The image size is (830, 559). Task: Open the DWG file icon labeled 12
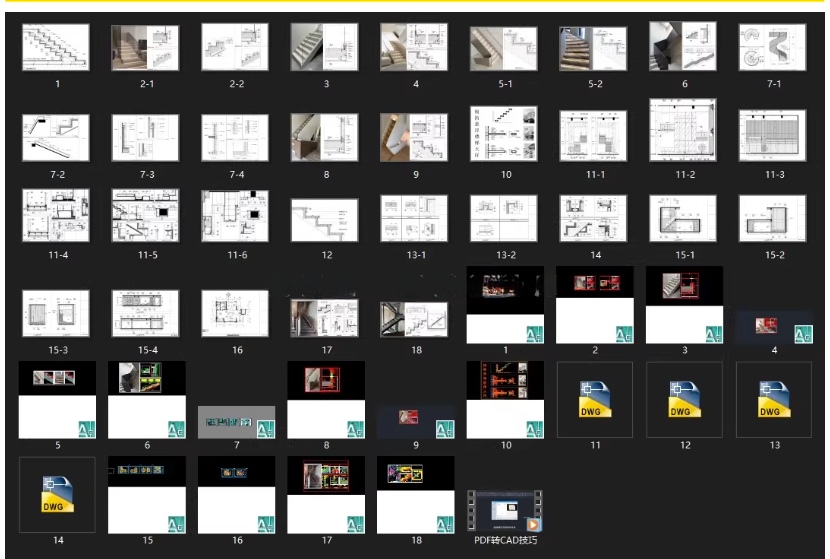click(684, 400)
